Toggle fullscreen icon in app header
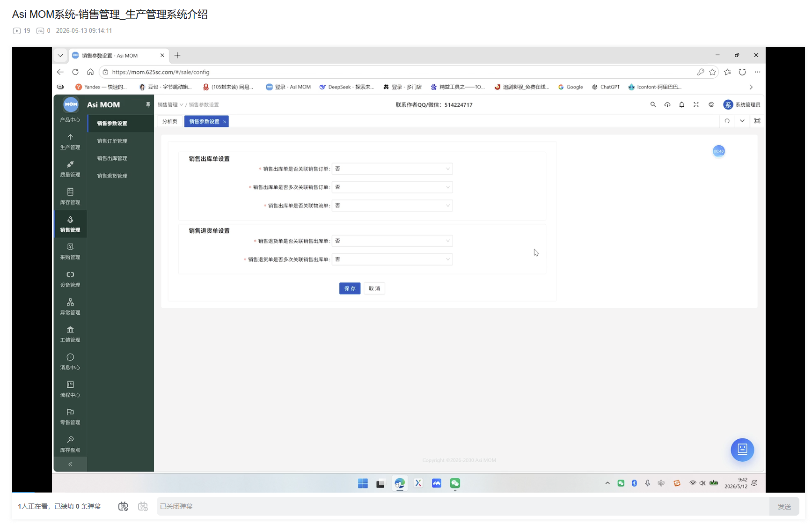The width and height of the screenshot is (812, 525). coord(696,104)
